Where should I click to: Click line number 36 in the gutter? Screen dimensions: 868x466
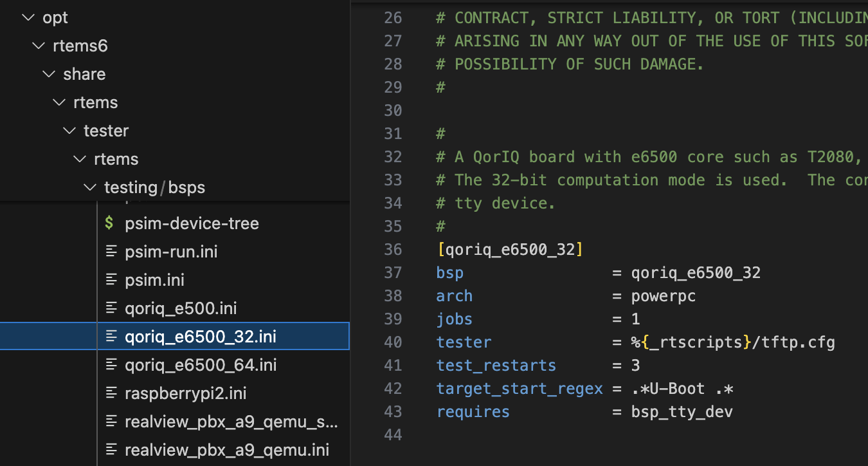click(x=392, y=250)
